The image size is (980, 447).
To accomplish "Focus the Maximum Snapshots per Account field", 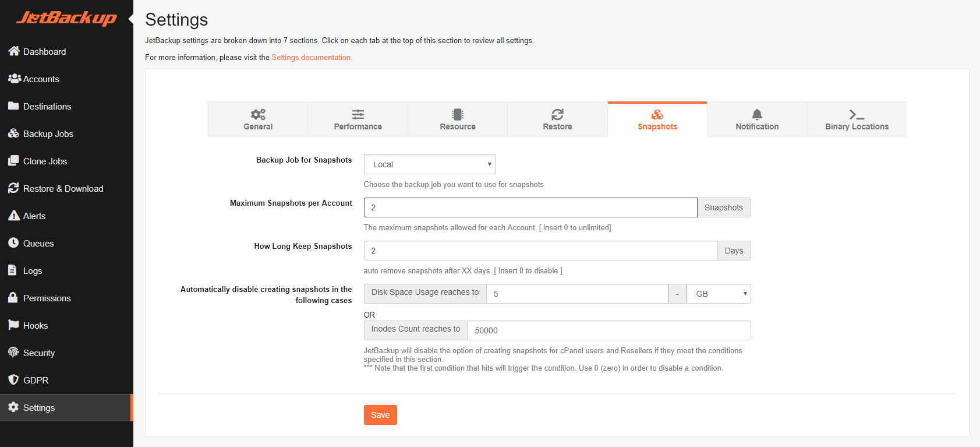I will pos(530,207).
